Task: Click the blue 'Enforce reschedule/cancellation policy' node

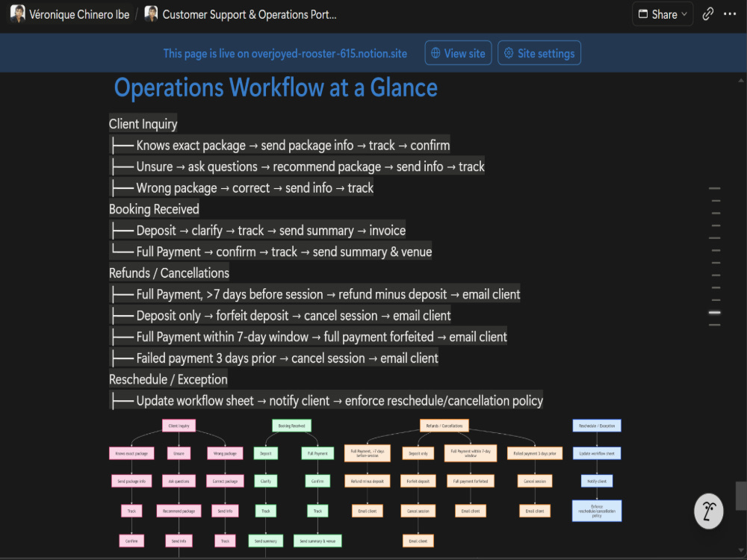Action: click(x=596, y=511)
